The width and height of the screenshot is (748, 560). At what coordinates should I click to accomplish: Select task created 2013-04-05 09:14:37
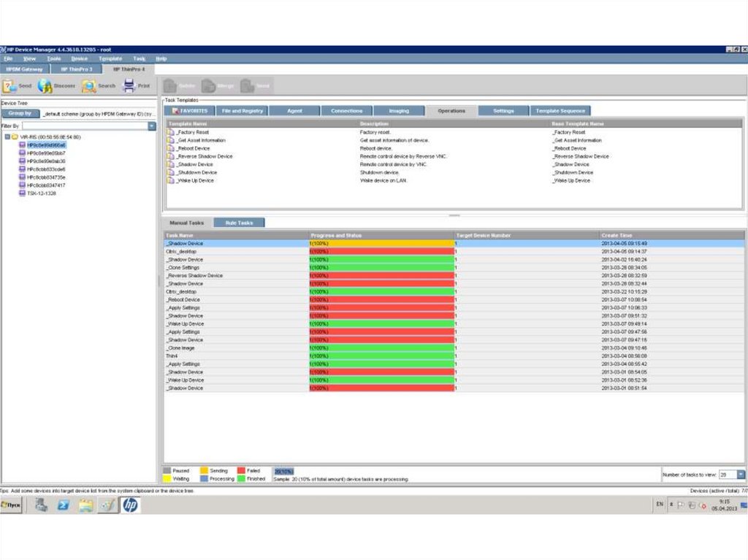pyautogui.click(x=454, y=251)
